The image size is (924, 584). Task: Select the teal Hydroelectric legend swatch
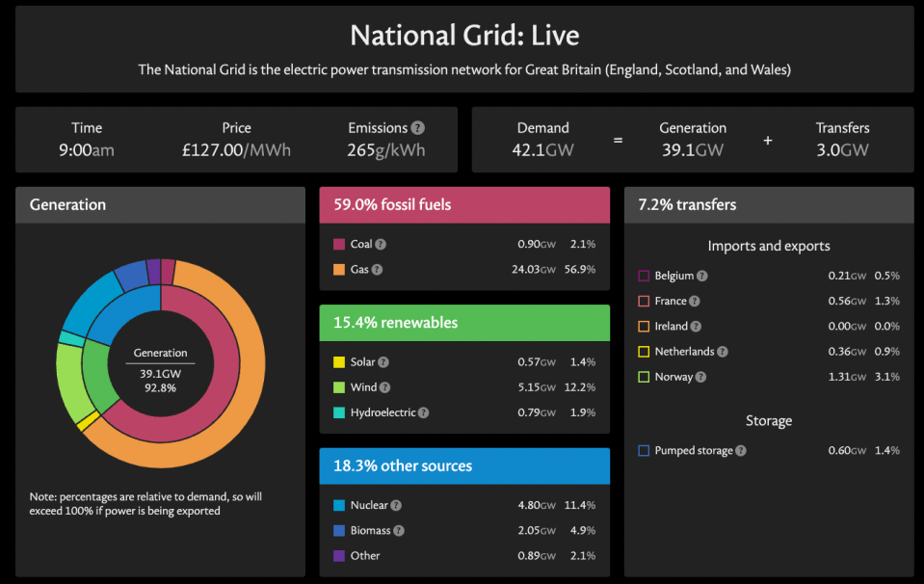tap(339, 412)
